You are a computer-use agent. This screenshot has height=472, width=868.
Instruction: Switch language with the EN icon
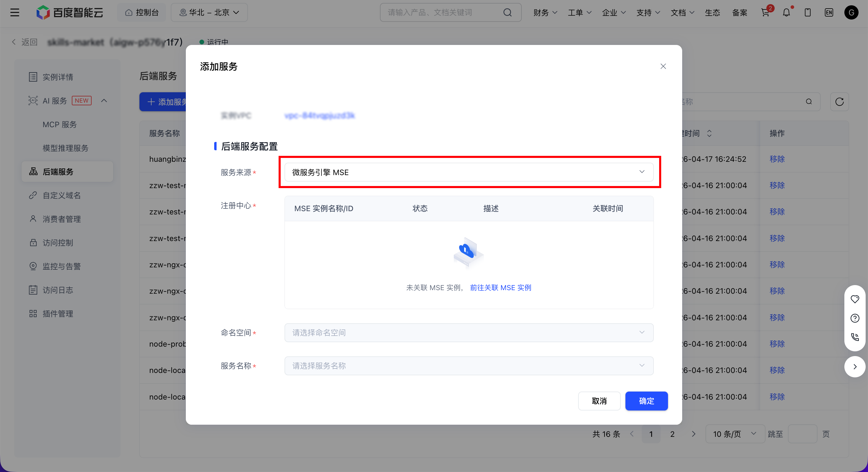tap(829, 12)
